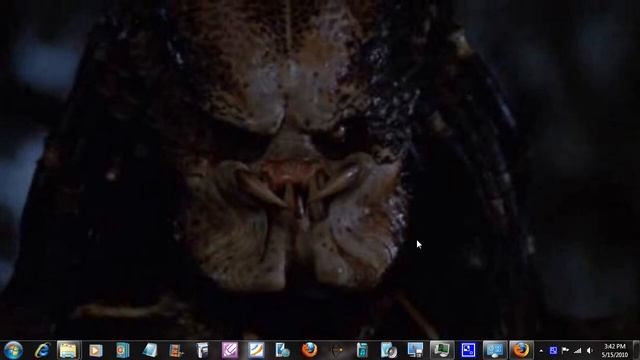
Task: Open the volume speaker tray icon
Action: pyautogui.click(x=589, y=350)
